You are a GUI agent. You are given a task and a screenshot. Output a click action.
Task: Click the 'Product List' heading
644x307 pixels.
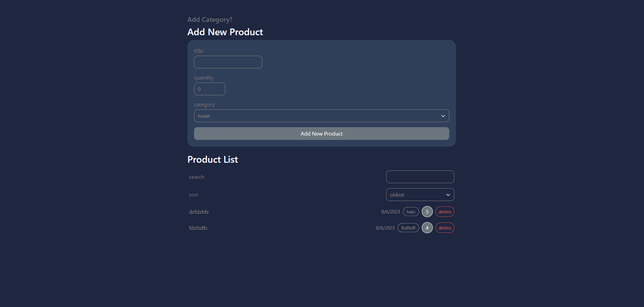point(213,159)
